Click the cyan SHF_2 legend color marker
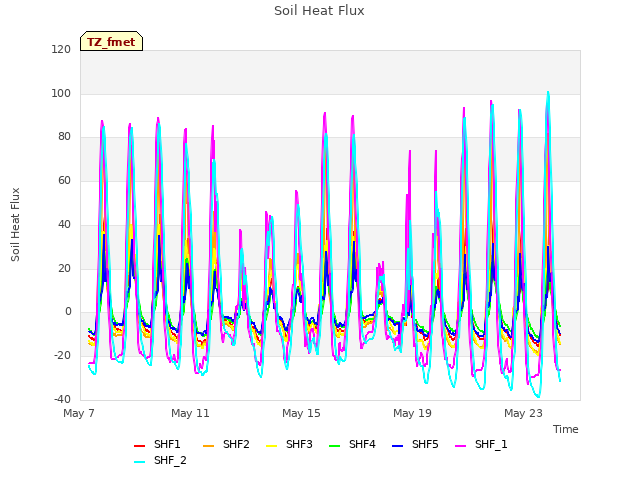 [x=140, y=462]
